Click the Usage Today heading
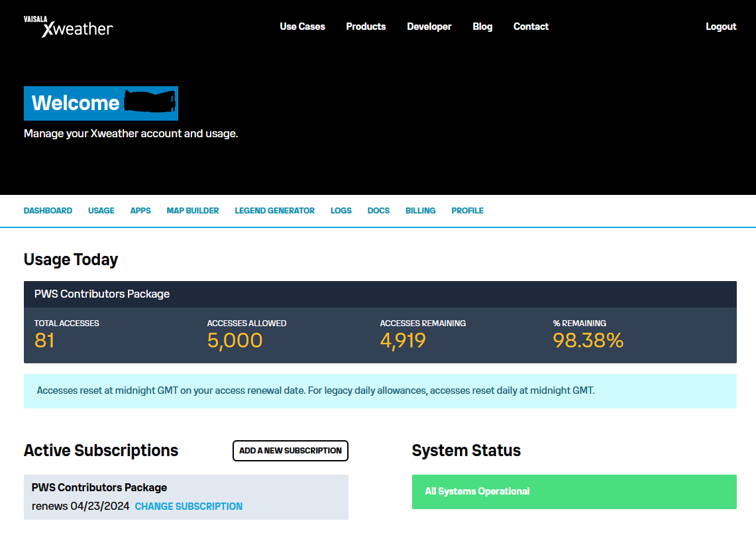The width and height of the screenshot is (756, 533). pyautogui.click(x=71, y=260)
